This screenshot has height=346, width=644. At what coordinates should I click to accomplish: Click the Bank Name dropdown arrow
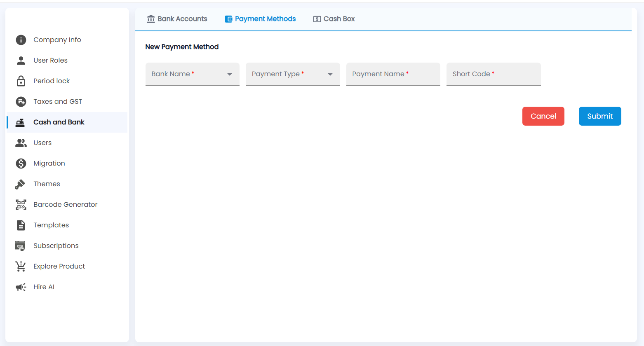coord(230,74)
